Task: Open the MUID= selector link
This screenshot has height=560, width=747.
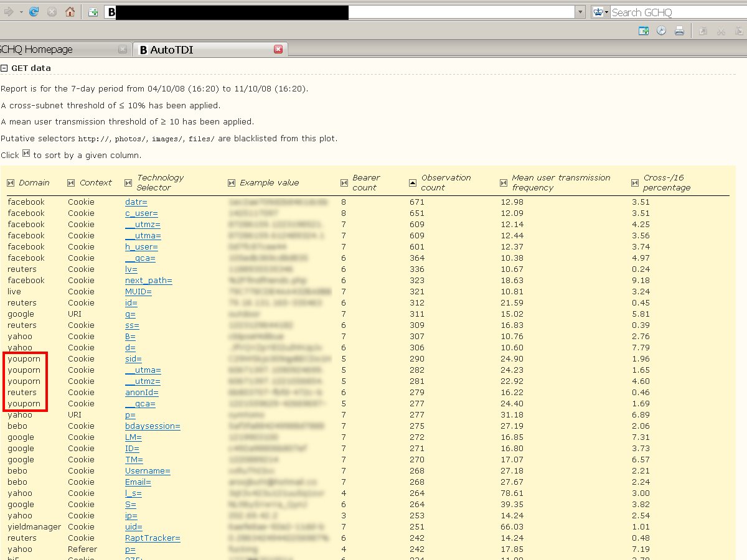Action: pyautogui.click(x=138, y=292)
